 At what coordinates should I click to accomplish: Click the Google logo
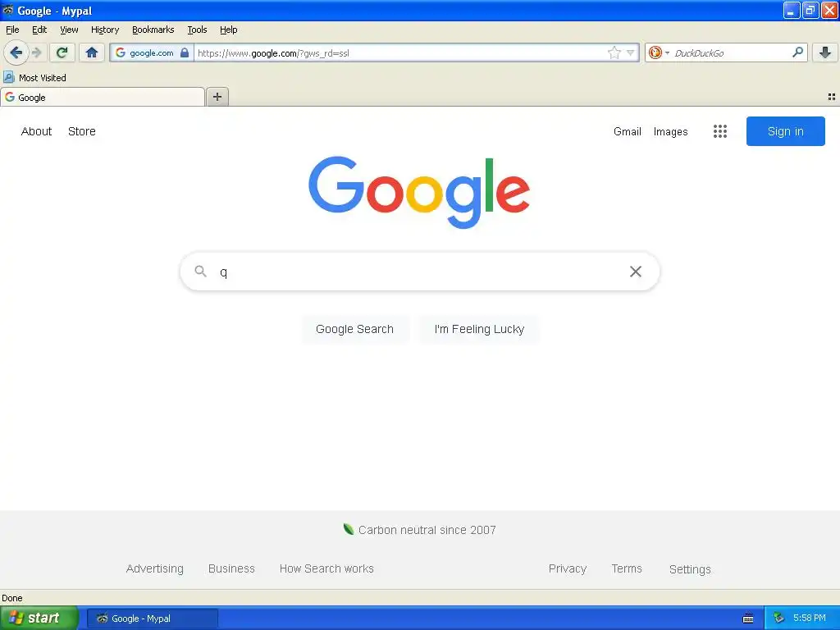[x=419, y=192]
